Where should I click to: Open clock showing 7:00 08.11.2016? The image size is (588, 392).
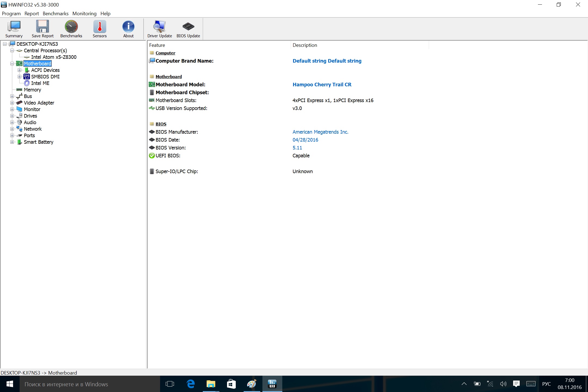(569, 384)
